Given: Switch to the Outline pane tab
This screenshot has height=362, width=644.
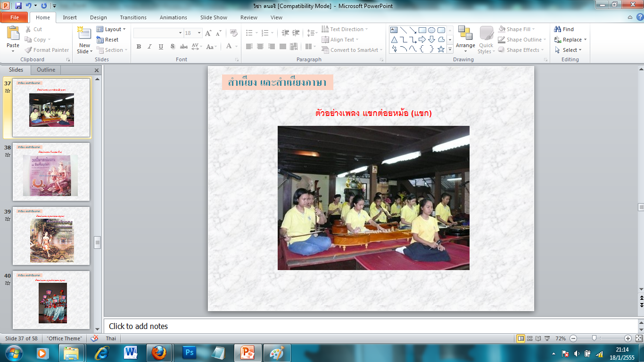Looking at the screenshot, I should click(x=46, y=70).
